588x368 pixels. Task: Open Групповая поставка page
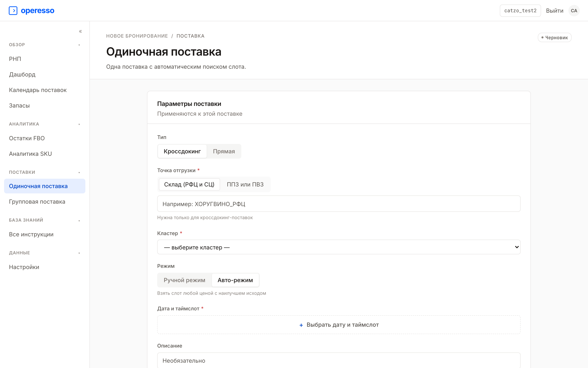click(45, 202)
